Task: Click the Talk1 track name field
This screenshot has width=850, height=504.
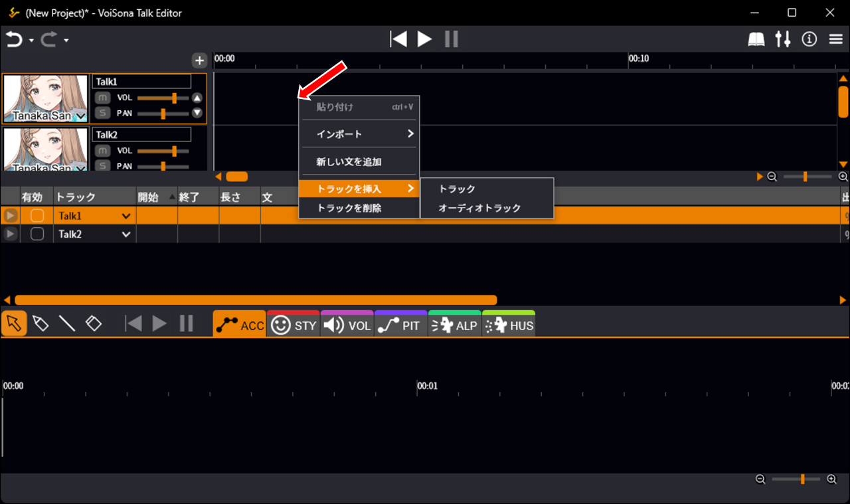Action: (x=141, y=81)
